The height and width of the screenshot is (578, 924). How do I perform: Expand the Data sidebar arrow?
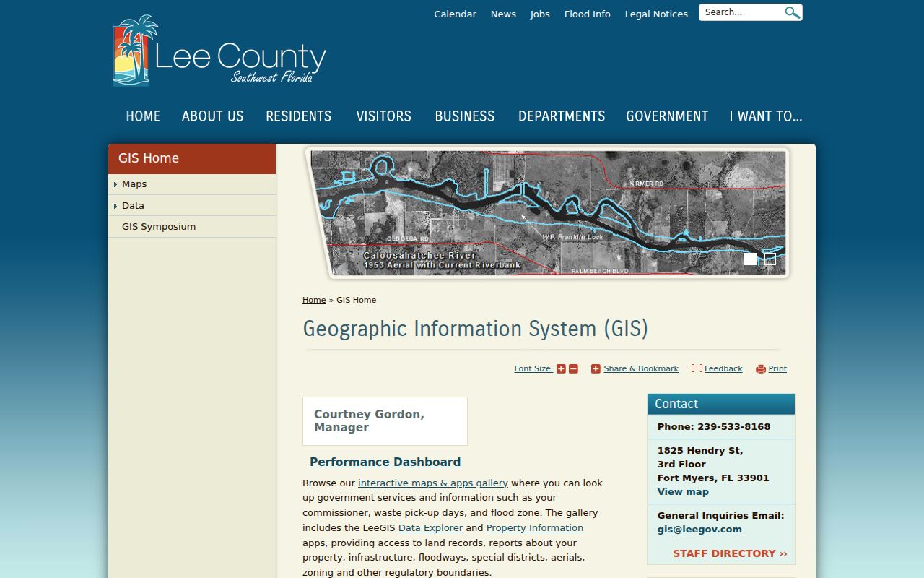(115, 207)
